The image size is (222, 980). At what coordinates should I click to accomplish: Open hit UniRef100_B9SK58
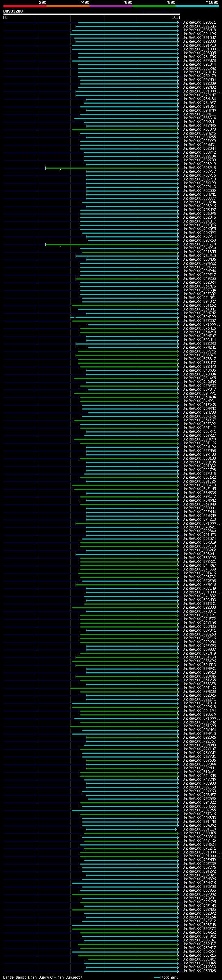click(x=199, y=241)
